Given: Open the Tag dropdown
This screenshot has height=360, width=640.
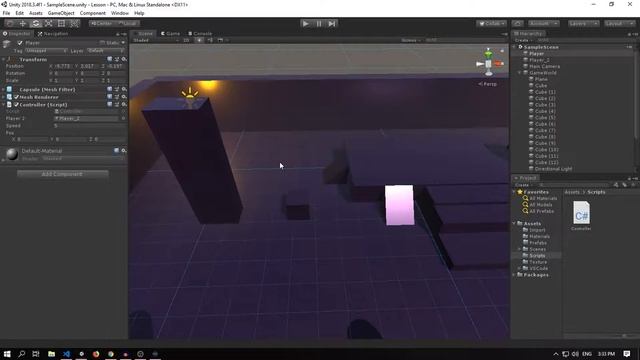Looking at the screenshot, I should [46, 51].
